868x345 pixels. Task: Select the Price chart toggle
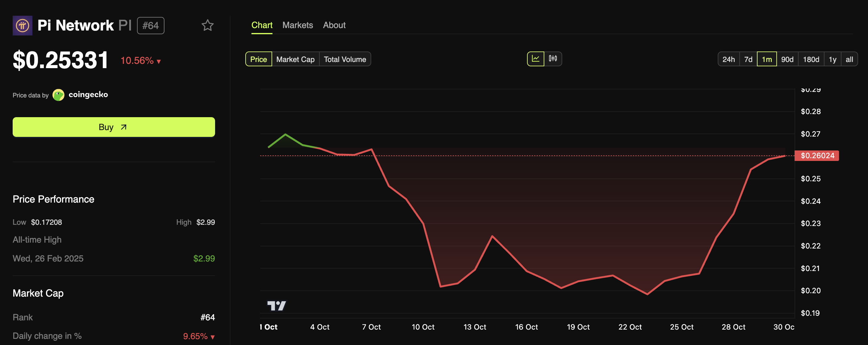coord(258,59)
